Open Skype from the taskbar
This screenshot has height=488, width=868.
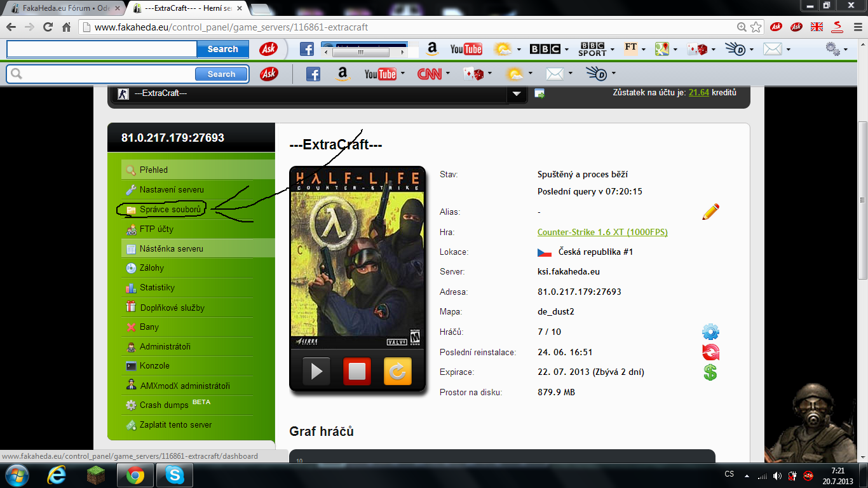[173, 475]
